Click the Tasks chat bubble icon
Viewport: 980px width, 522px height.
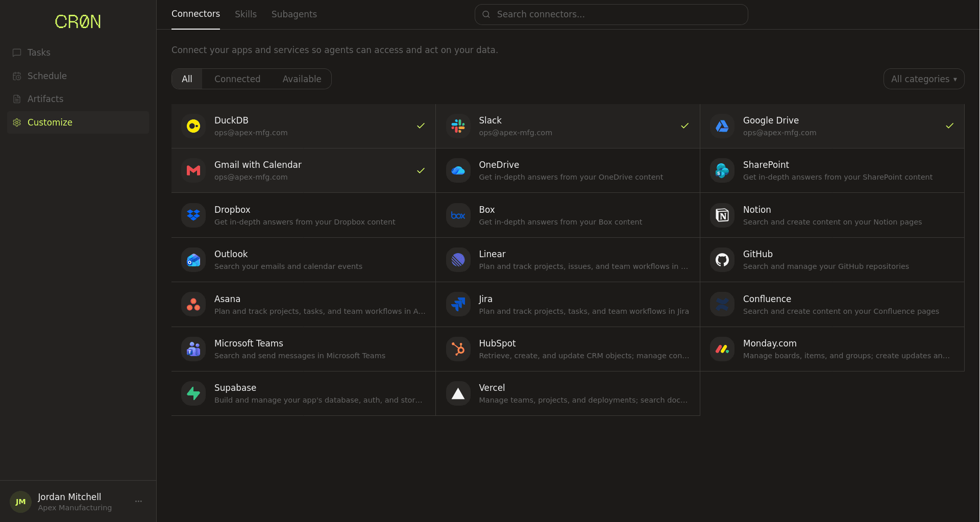[x=17, y=53]
